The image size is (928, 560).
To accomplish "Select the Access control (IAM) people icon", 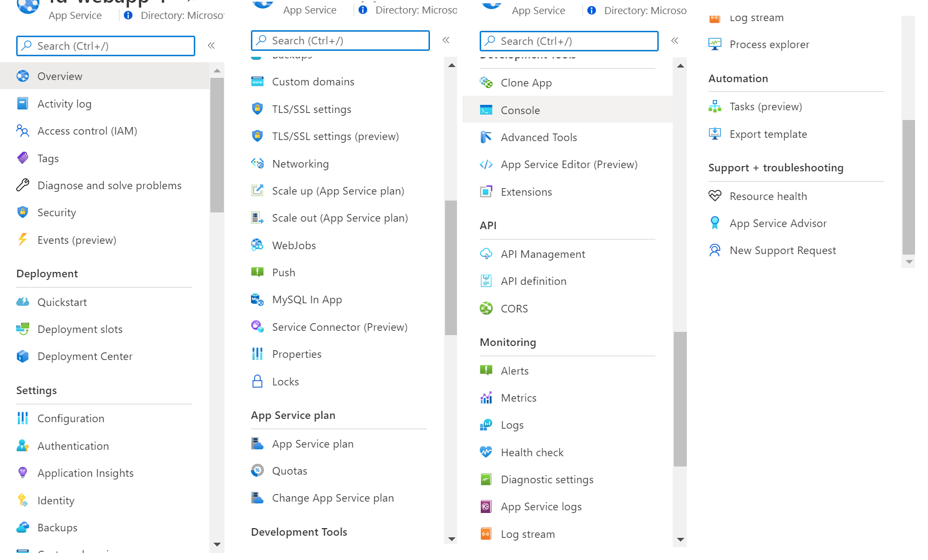I will 23,131.
